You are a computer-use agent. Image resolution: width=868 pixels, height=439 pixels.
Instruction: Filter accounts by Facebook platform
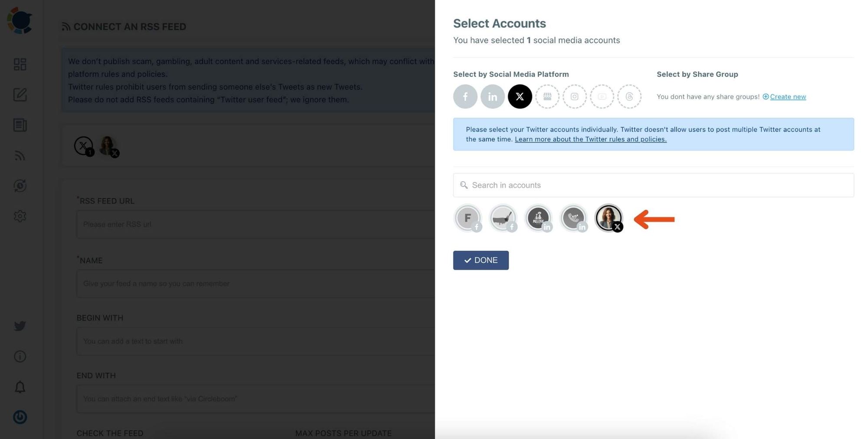(465, 96)
